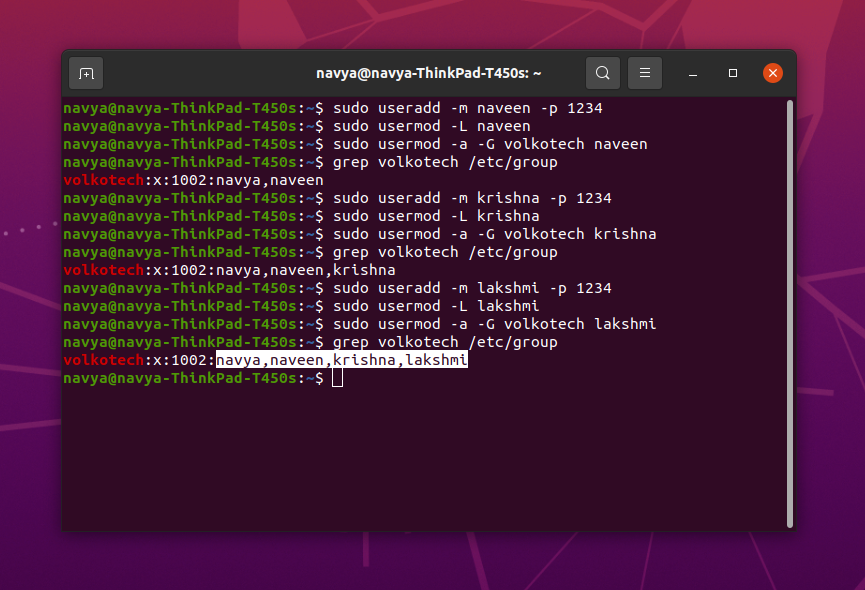Click the highlighted volkotech group member list
The image size is (865, 590).
[340, 359]
